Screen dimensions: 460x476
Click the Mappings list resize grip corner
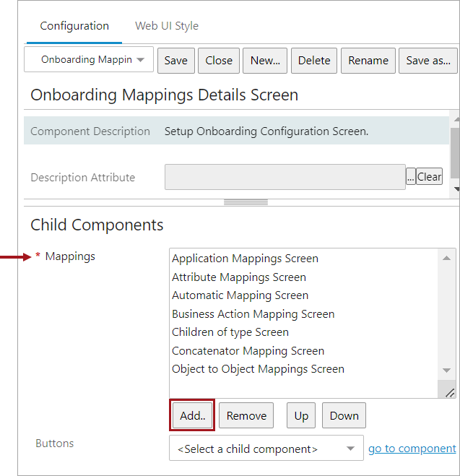tap(450, 393)
